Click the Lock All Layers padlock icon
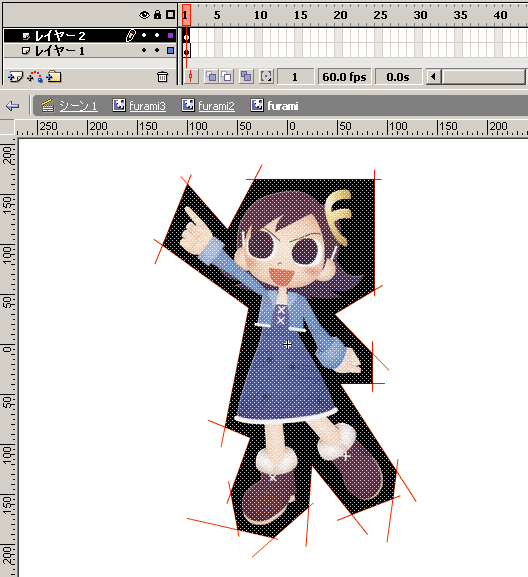 (157, 14)
